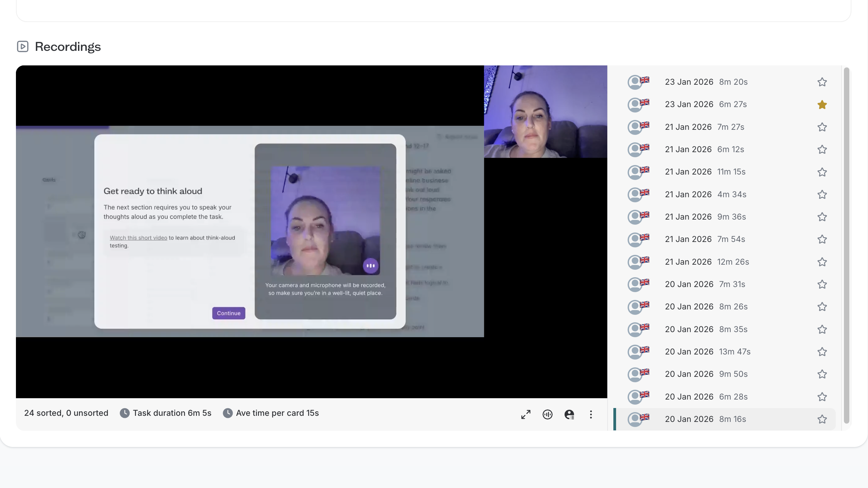Click avatar of 21 Jan 4m 34s participant

tap(635, 195)
